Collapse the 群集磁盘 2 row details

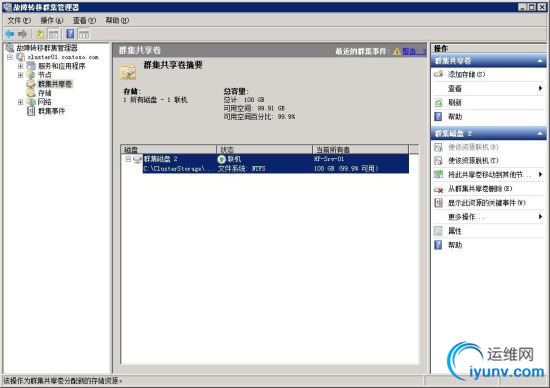coord(128,159)
